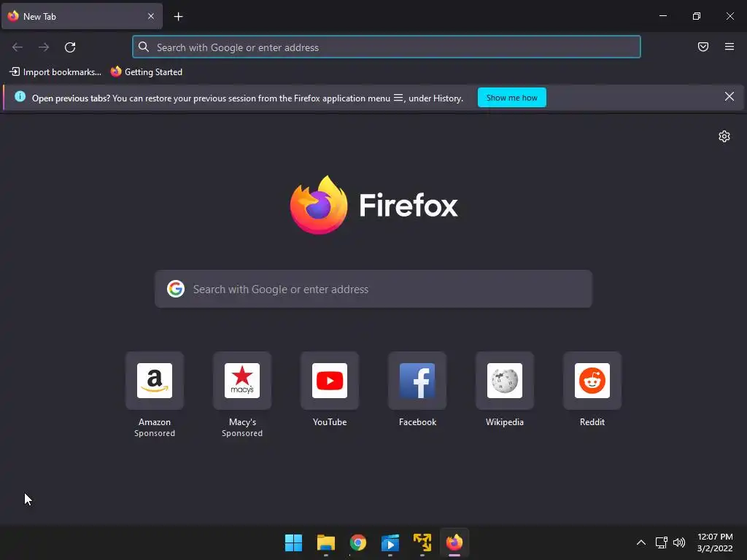The width and height of the screenshot is (747, 560).
Task: Dismiss the previous tabs notification bar
Action: (x=729, y=97)
